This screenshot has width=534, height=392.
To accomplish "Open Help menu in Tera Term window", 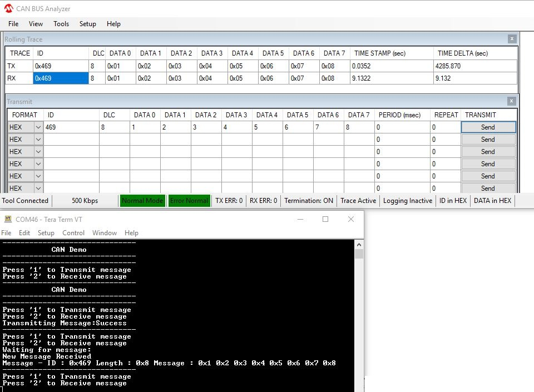I will [131, 233].
